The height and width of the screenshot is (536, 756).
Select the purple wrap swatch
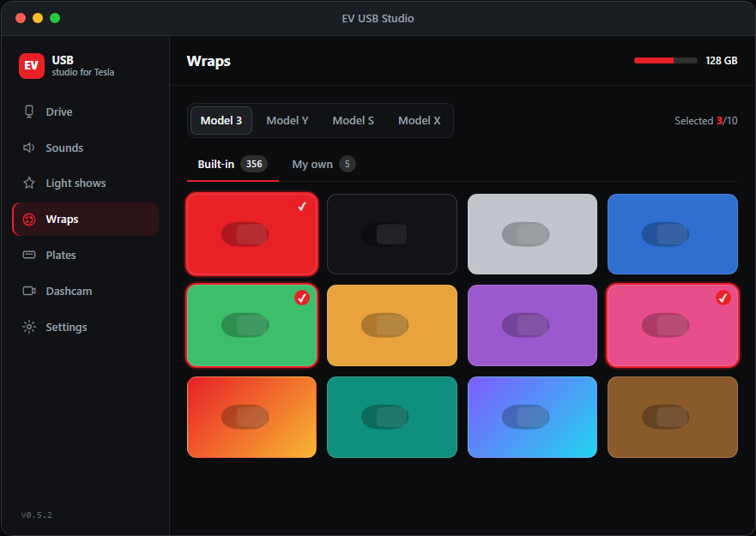pyautogui.click(x=532, y=325)
